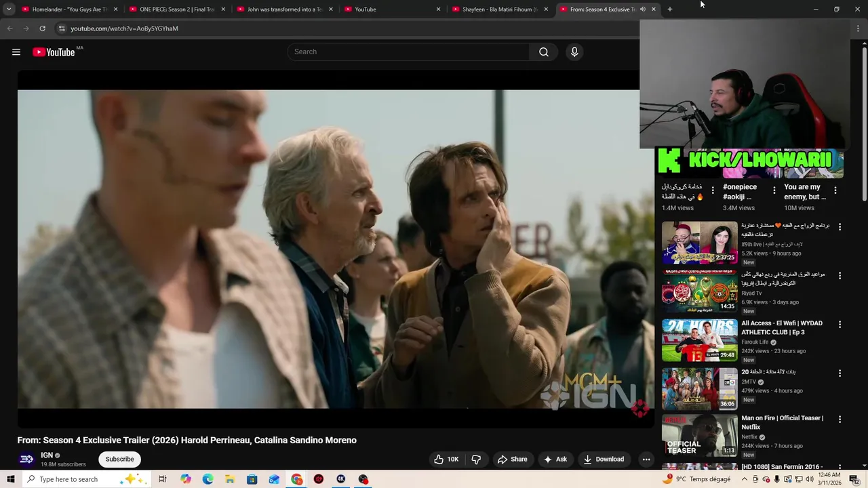Open the IGN channel avatar
Image resolution: width=868 pixels, height=488 pixels.
26,460
